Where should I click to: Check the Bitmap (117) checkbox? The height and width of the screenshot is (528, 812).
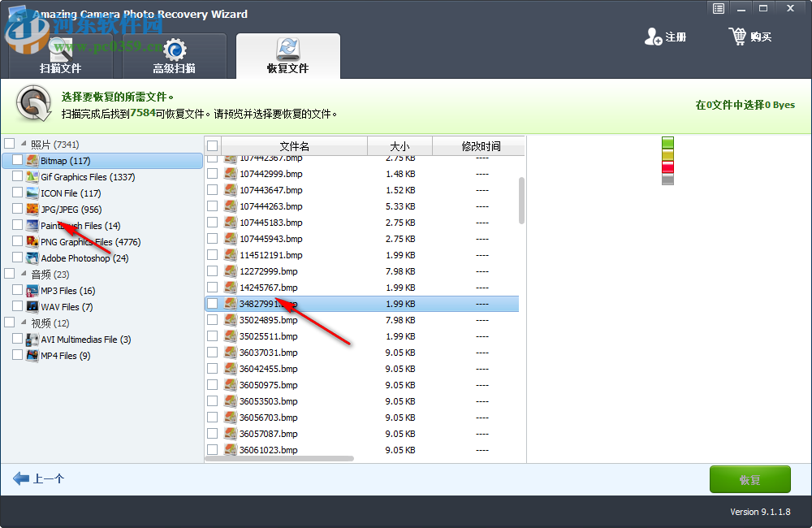(x=18, y=160)
